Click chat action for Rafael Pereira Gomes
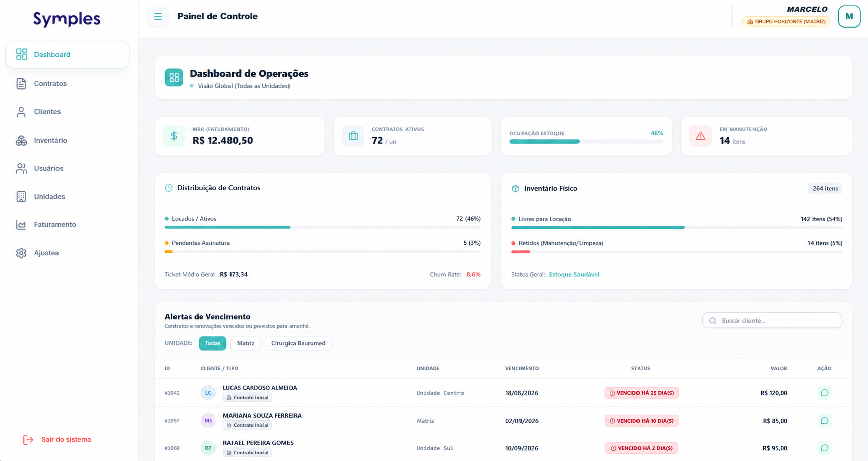Image resolution: width=868 pixels, height=461 pixels. (824, 448)
